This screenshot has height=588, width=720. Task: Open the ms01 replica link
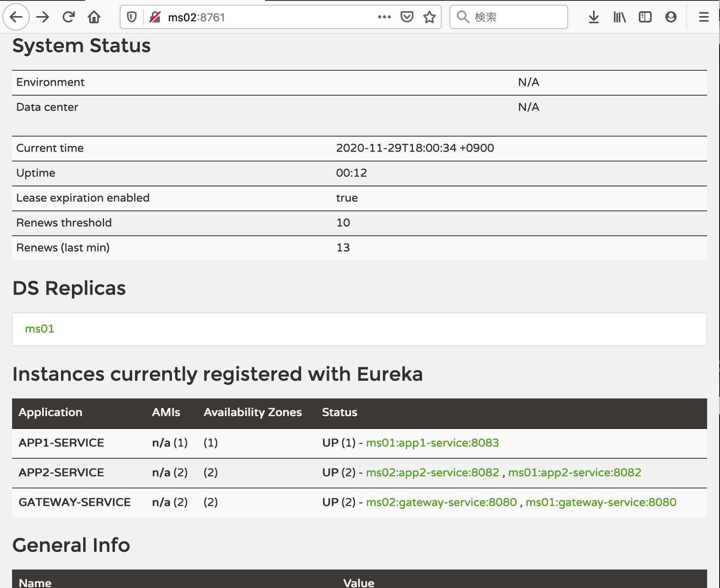(x=39, y=329)
